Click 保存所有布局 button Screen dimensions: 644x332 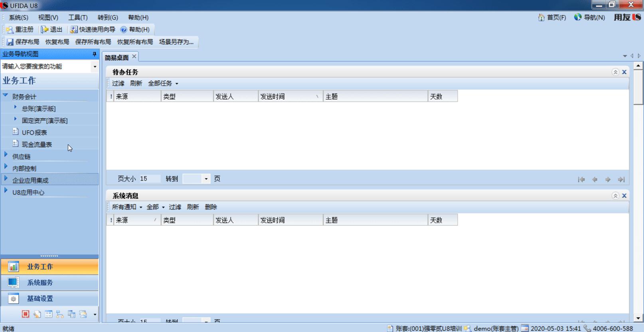(x=93, y=42)
